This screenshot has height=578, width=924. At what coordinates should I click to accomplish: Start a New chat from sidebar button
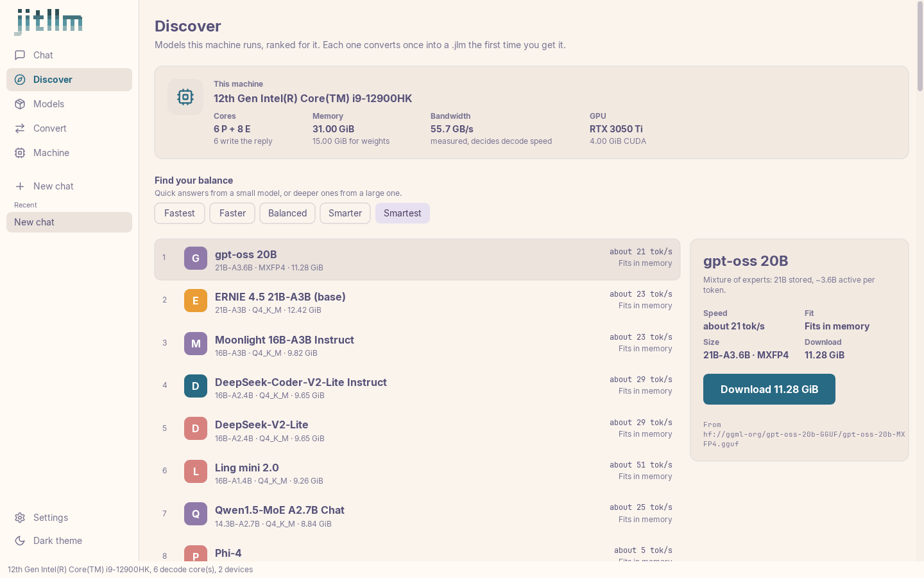pos(69,186)
